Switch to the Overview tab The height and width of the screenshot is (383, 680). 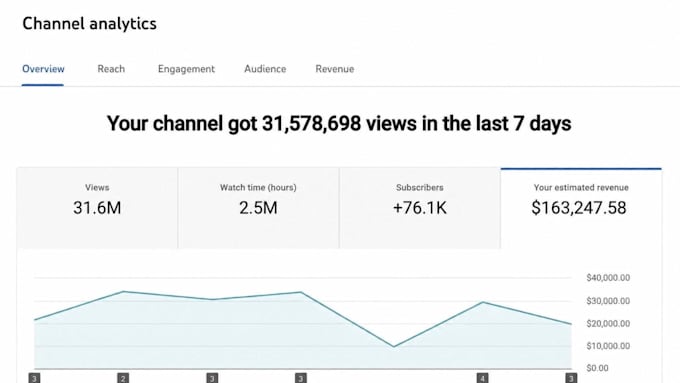click(43, 69)
